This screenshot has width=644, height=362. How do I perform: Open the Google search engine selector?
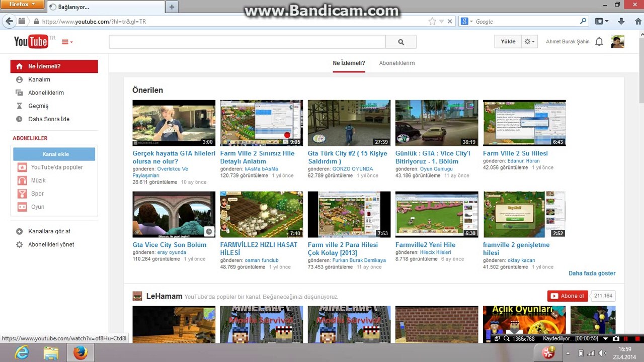[x=466, y=22]
